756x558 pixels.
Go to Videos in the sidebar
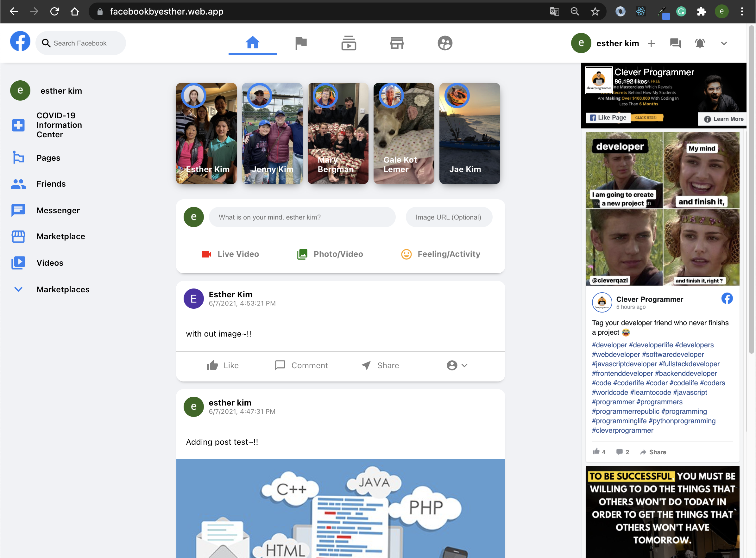tap(50, 263)
